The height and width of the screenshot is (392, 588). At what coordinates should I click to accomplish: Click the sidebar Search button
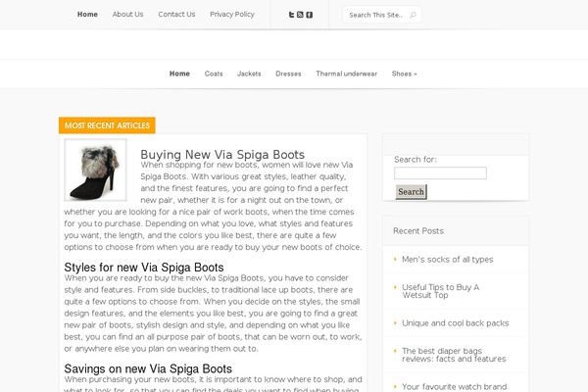click(x=411, y=192)
